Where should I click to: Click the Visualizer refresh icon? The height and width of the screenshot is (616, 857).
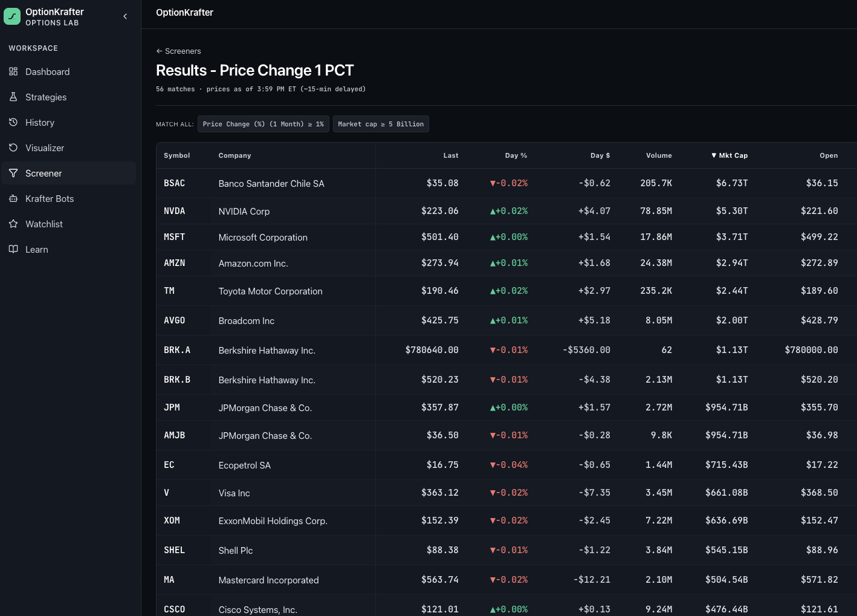pos(13,148)
